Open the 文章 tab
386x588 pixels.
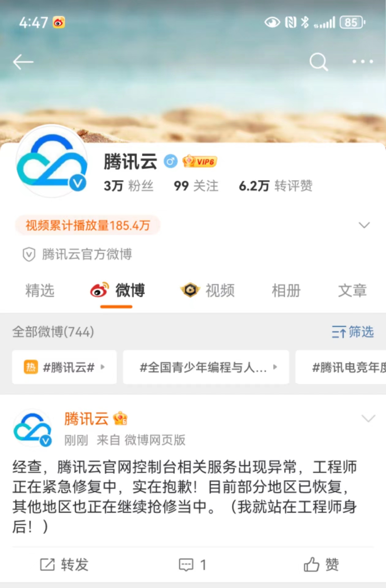click(352, 290)
